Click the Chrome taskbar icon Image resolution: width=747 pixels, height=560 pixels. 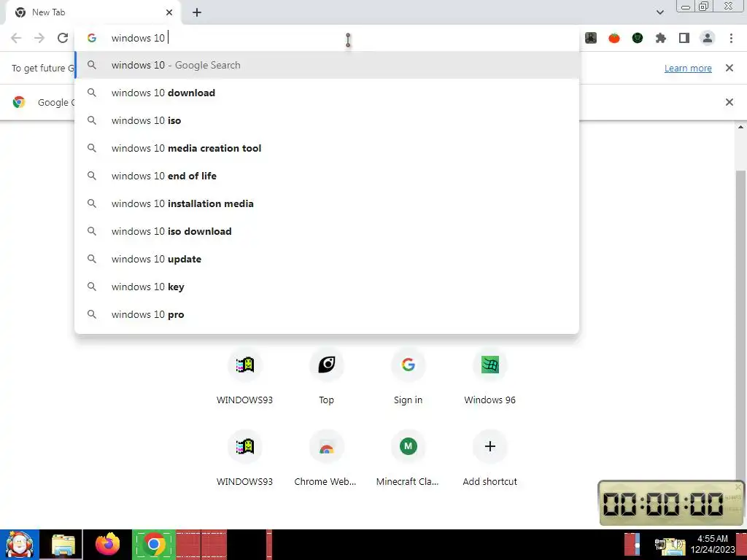coord(153,545)
